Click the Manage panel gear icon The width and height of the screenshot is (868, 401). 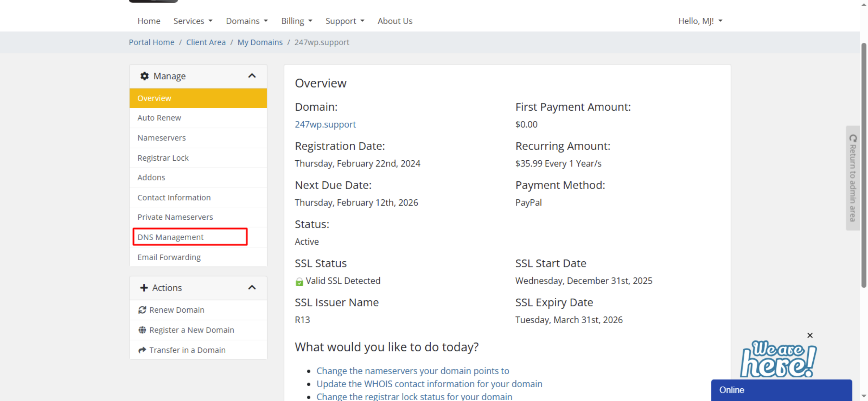point(144,76)
